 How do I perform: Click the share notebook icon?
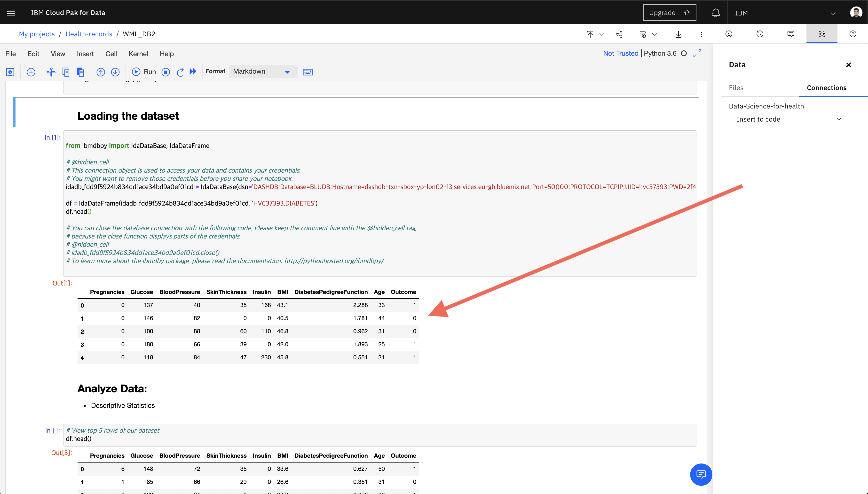pyautogui.click(x=619, y=34)
